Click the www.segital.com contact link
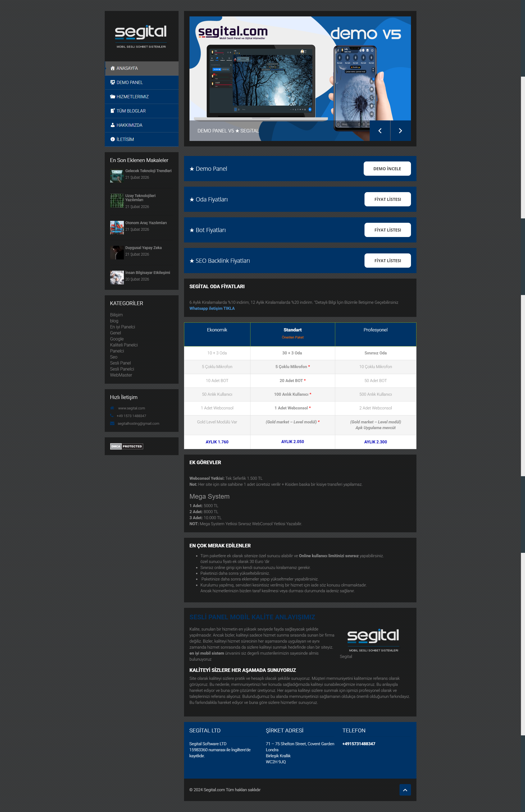 [132, 408]
